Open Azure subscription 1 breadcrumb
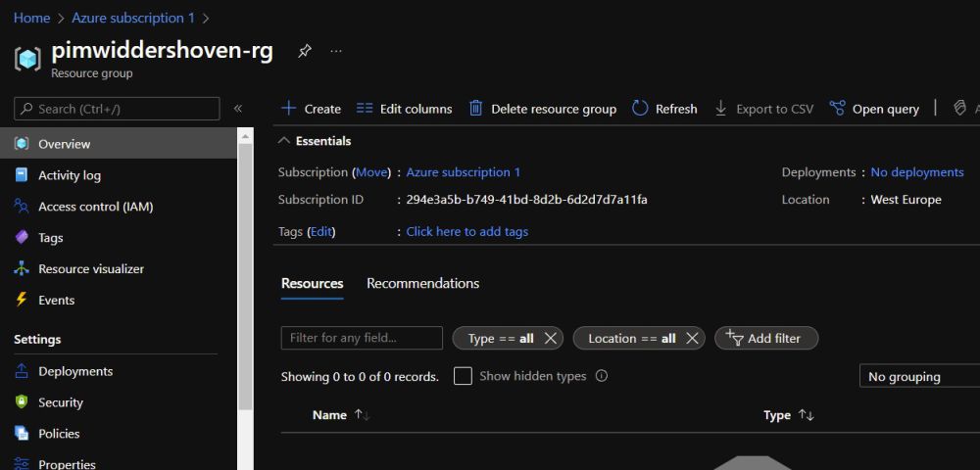This screenshot has width=980, height=470. (133, 18)
